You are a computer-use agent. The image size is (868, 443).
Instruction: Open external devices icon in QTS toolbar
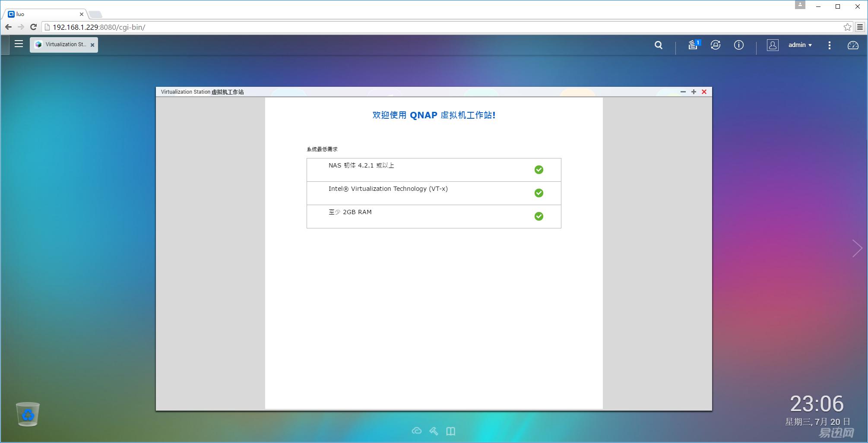point(716,45)
